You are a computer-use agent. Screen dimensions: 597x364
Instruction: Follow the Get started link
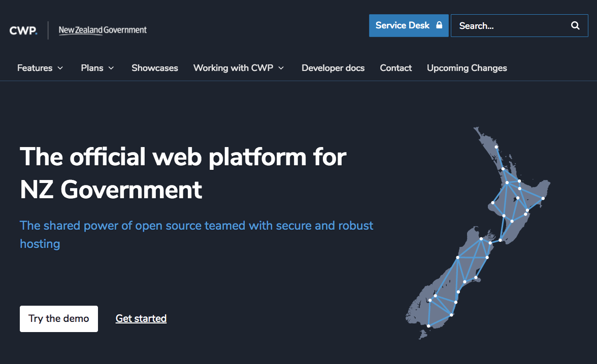coord(141,318)
